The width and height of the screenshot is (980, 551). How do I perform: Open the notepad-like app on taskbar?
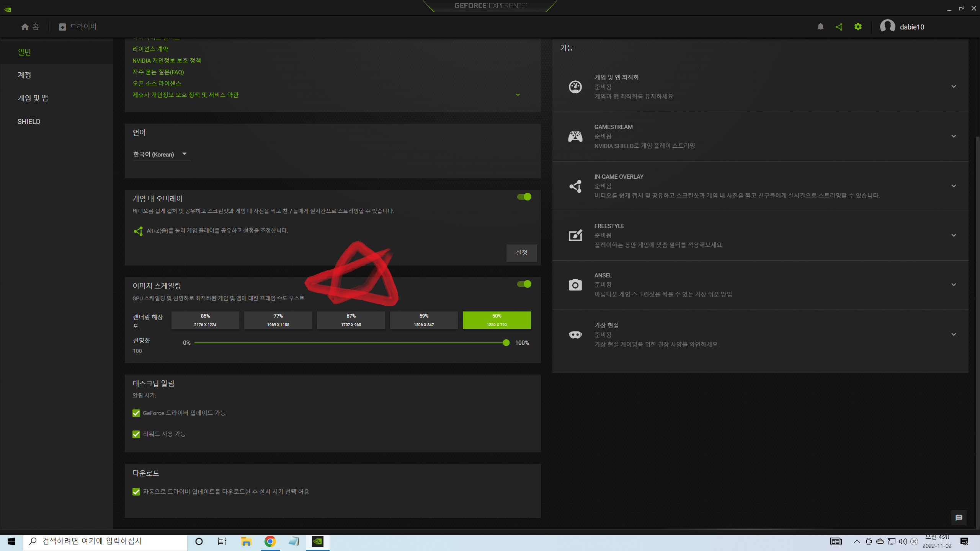pyautogui.click(x=294, y=541)
